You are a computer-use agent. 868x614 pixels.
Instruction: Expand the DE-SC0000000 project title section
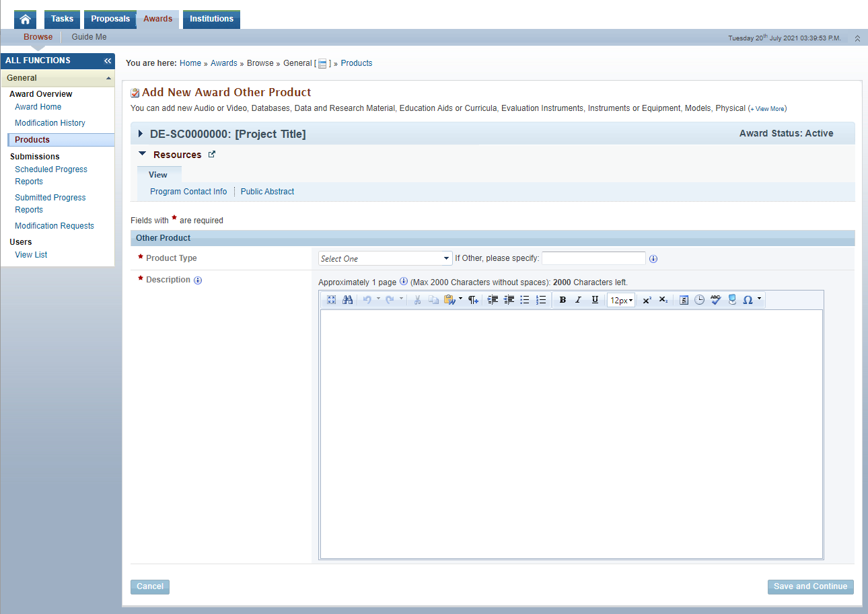141,134
